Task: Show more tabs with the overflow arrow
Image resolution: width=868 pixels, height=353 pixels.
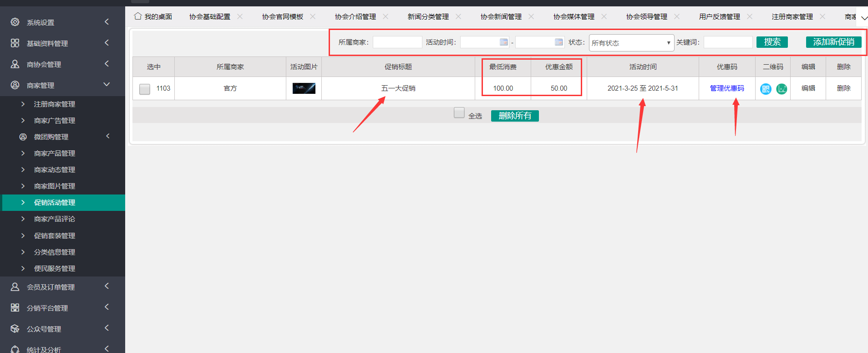Action: (863, 18)
